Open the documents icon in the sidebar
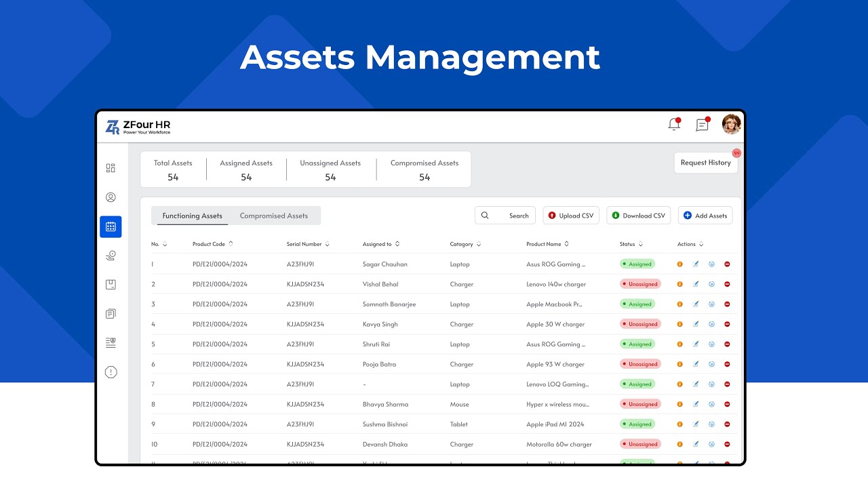The height and width of the screenshot is (488, 868). (x=111, y=313)
